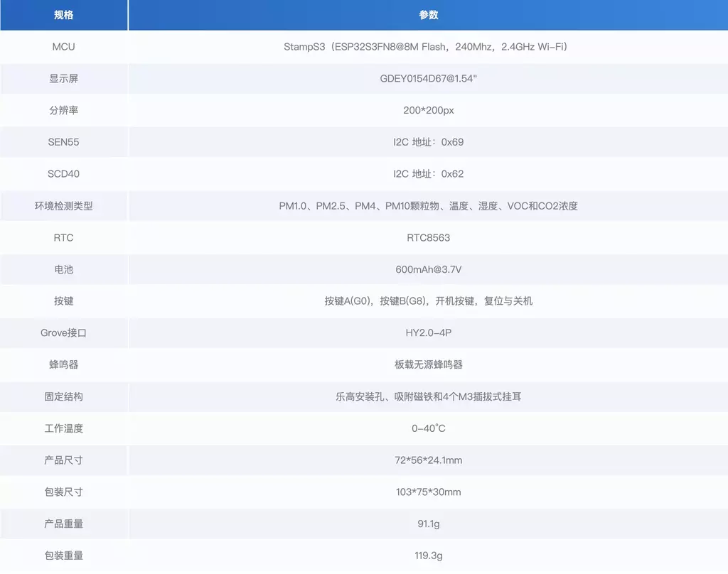Click the I2C 地址: 0x69 value
The width and height of the screenshot is (728, 574).
[428, 142]
